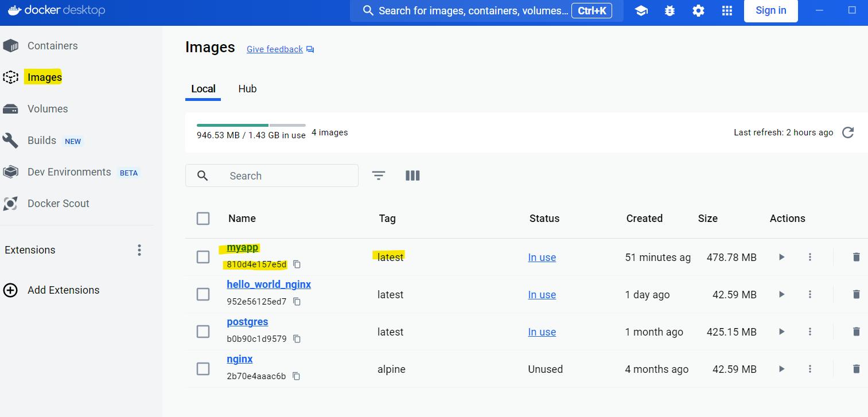868x417 pixels.
Task: Open Volumes in the sidebar
Action: point(48,109)
